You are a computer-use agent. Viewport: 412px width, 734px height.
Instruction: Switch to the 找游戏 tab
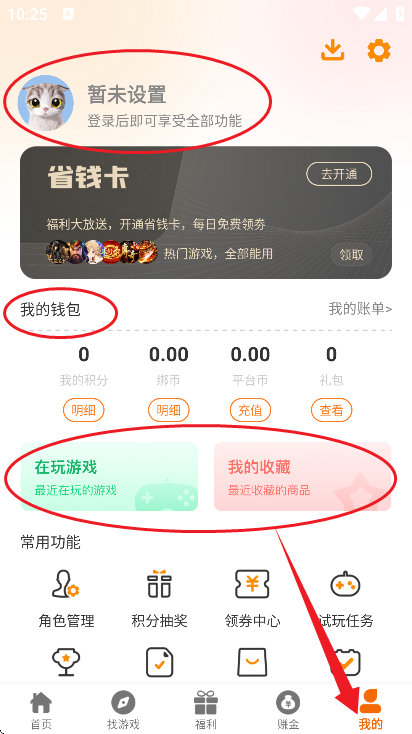click(123, 710)
